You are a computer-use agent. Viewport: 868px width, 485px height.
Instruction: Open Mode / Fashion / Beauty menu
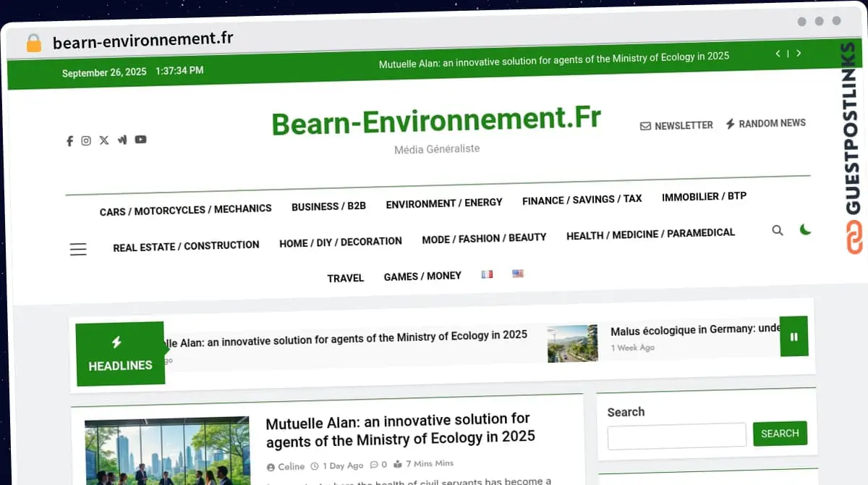pos(484,238)
